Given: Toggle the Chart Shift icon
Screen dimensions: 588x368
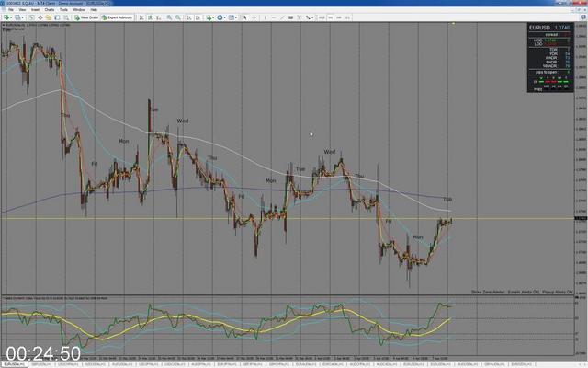Looking at the screenshot, I should (198, 17).
